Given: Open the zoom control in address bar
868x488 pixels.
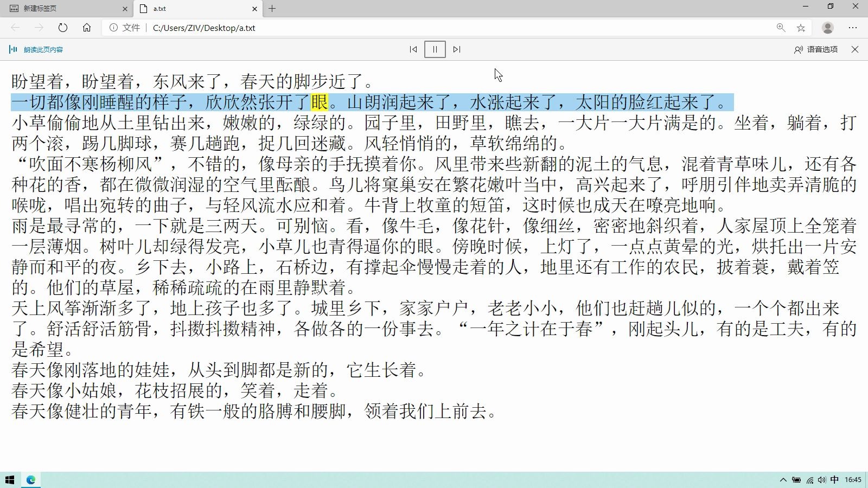Looking at the screenshot, I should click(x=781, y=28).
